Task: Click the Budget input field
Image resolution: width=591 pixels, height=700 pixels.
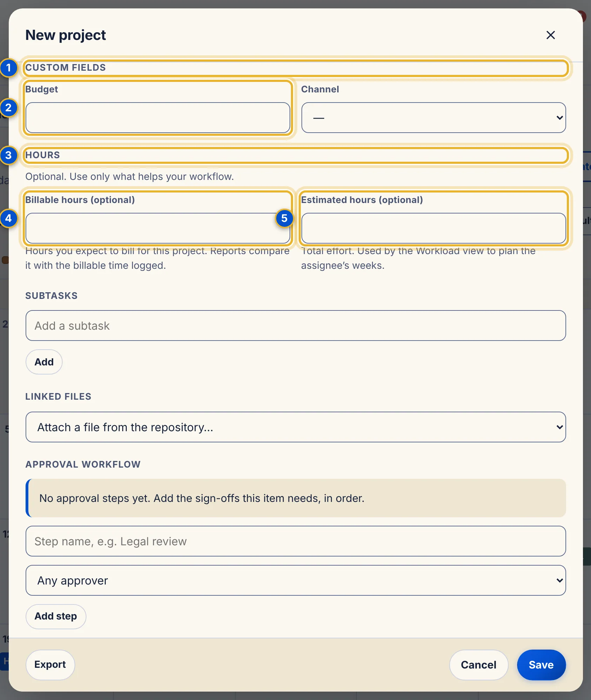Action: pyautogui.click(x=158, y=118)
